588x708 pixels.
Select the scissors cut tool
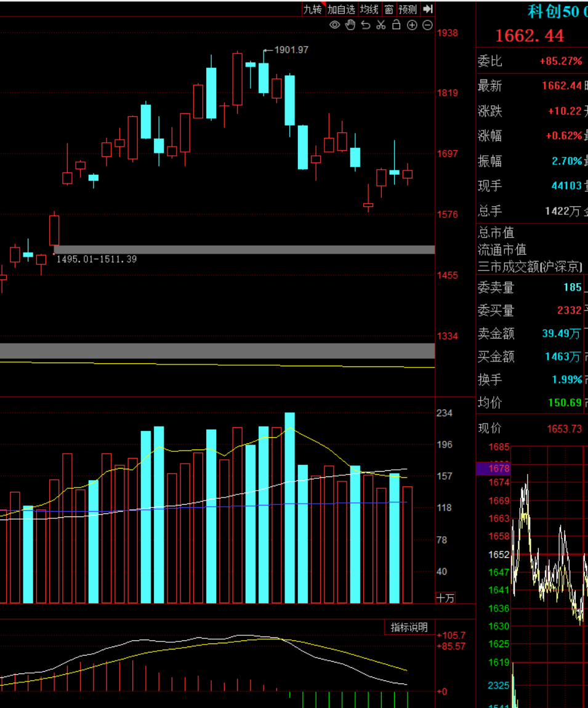coord(381,25)
